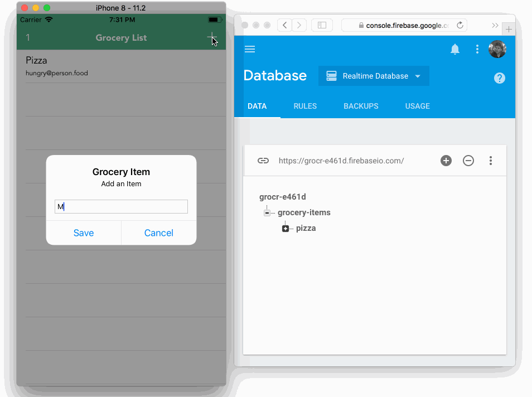Tap the Pizza list row

coord(121,66)
